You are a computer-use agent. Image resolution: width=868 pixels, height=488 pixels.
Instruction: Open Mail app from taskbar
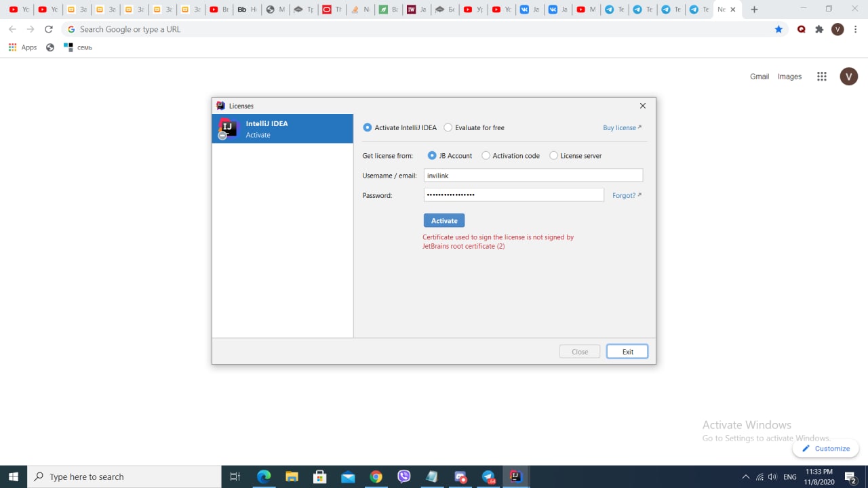[x=348, y=476]
